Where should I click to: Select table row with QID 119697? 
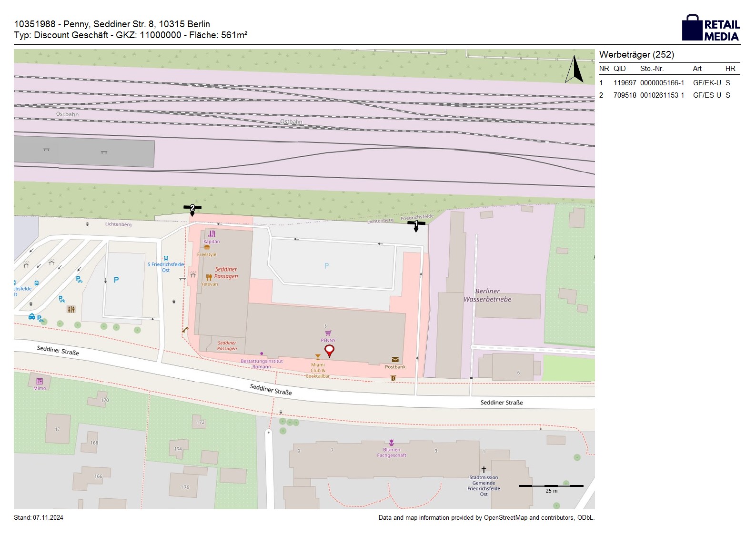[669, 83]
